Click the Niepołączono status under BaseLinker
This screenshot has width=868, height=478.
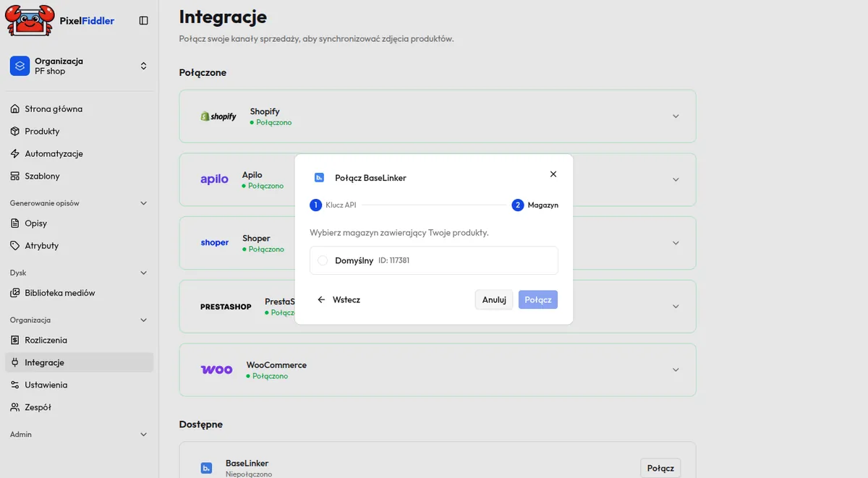click(x=249, y=474)
